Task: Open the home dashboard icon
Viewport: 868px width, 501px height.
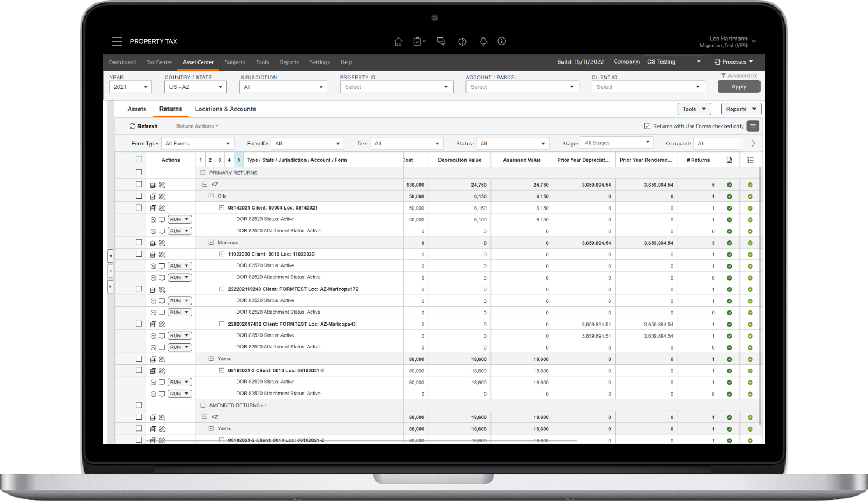Action: click(x=399, y=41)
